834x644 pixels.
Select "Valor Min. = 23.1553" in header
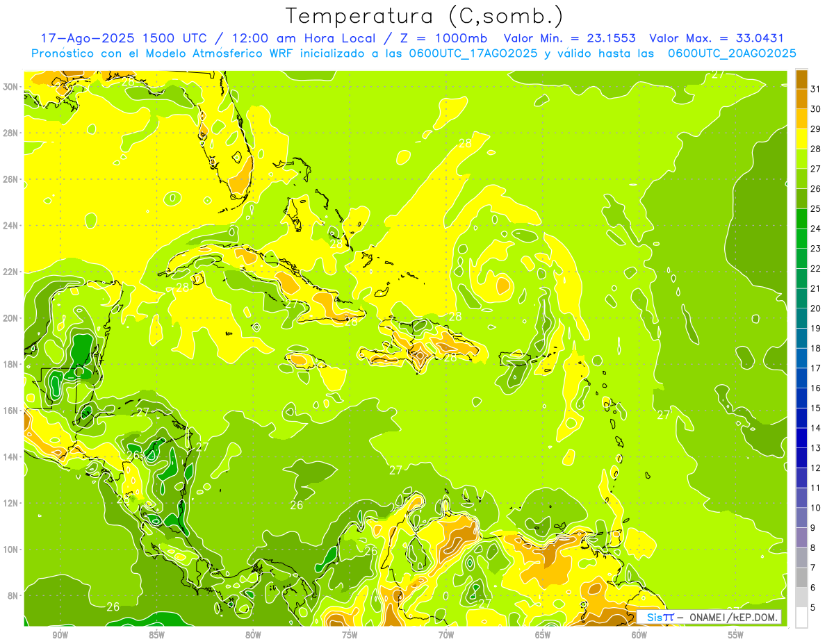pyautogui.click(x=569, y=38)
